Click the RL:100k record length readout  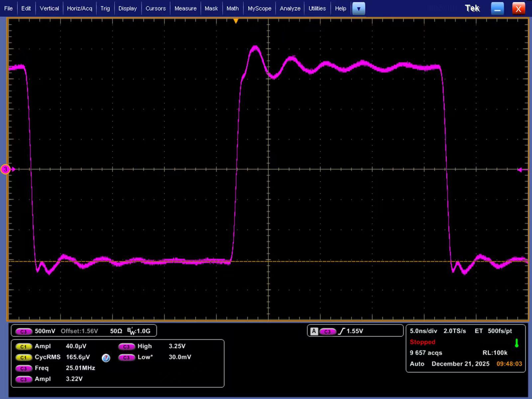point(495,353)
